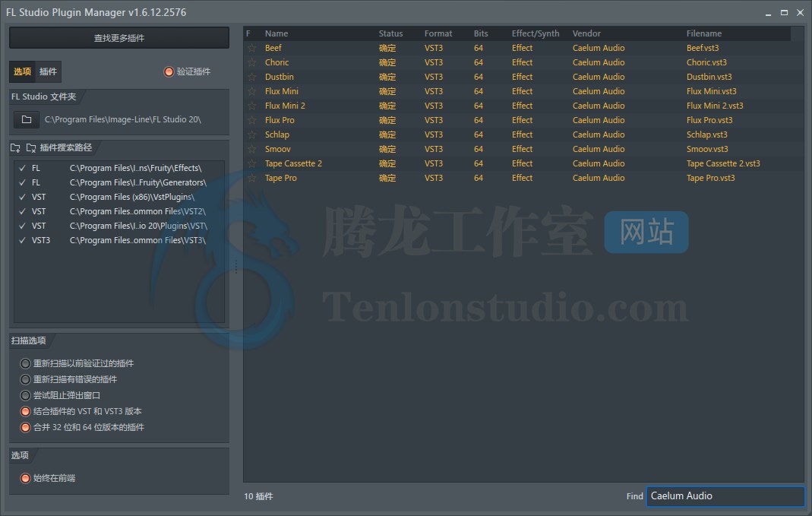Switch to the 选项 tab
812x516 pixels.
[22, 71]
